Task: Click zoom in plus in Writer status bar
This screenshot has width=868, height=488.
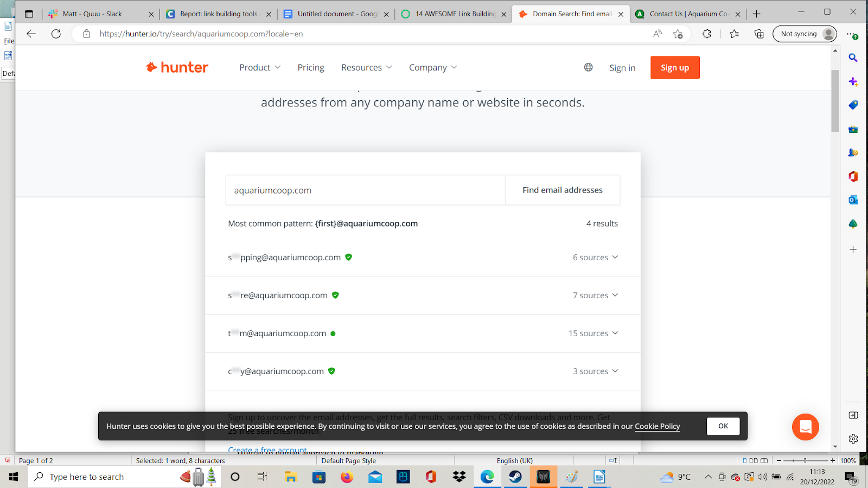Action: click(833, 460)
